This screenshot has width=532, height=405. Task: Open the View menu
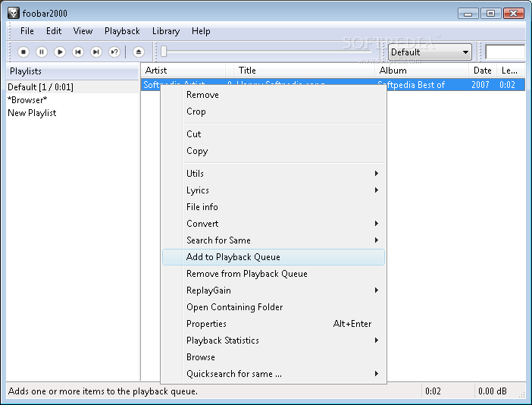click(83, 31)
